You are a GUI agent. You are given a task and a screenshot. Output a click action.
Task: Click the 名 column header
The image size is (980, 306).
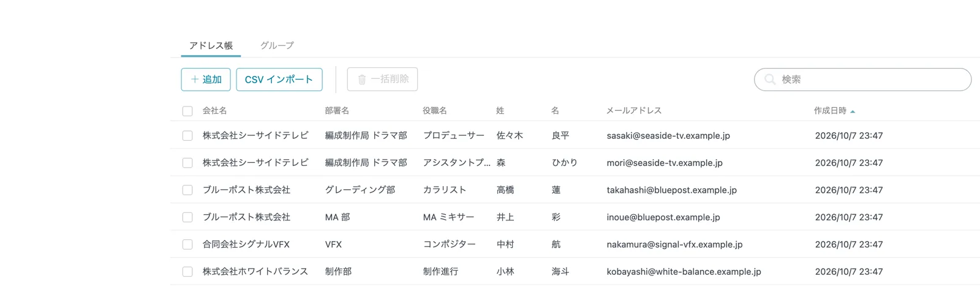coord(556,111)
